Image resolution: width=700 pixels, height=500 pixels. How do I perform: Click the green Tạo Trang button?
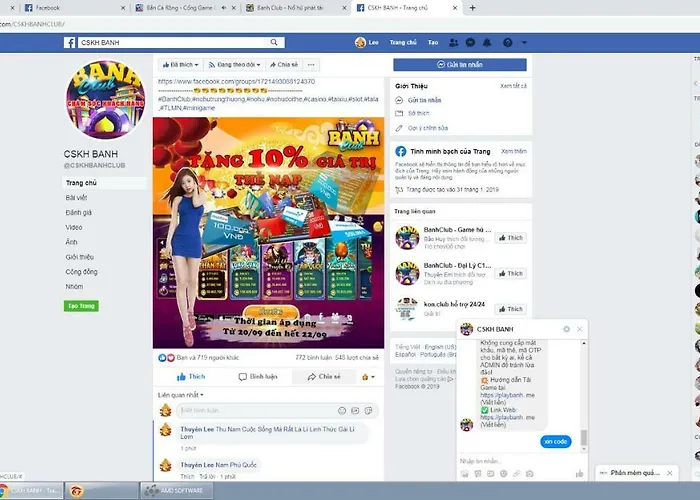[81, 306]
